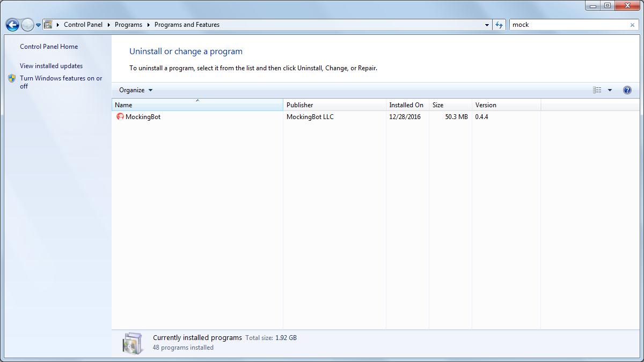Expand the address bar history dropdown
Screen dimensions: 644x362
tap(487, 25)
